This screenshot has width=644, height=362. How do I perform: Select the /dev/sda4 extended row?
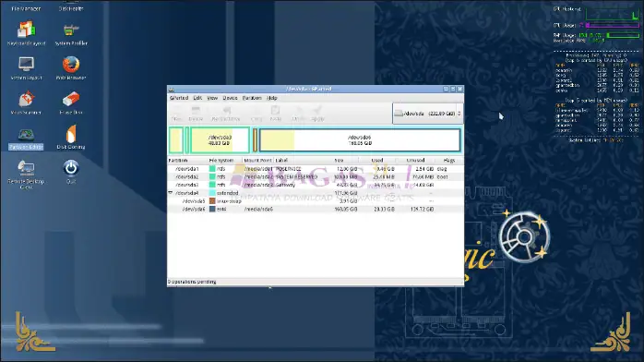coord(316,193)
